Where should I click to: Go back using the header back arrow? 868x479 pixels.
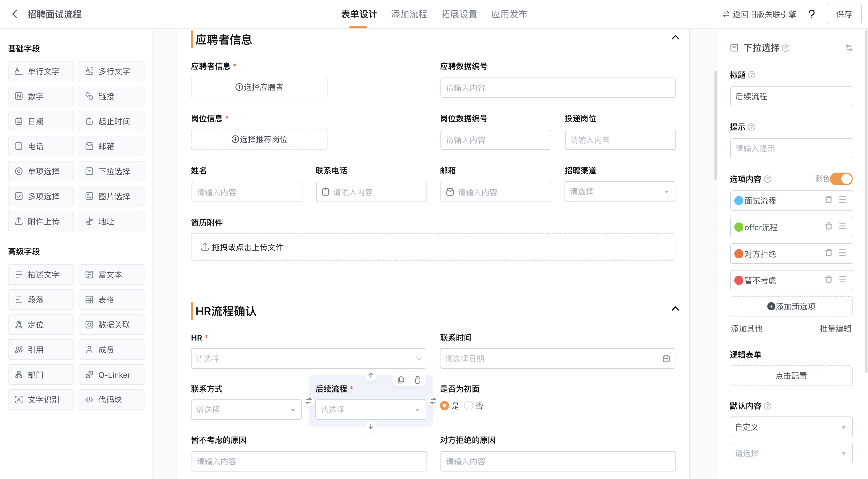click(15, 14)
